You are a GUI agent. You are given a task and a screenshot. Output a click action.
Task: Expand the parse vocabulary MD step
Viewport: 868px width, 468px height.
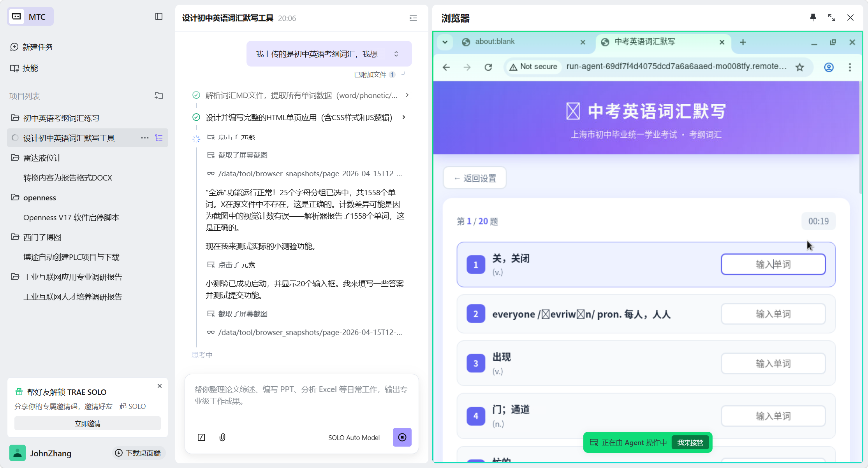click(x=407, y=95)
